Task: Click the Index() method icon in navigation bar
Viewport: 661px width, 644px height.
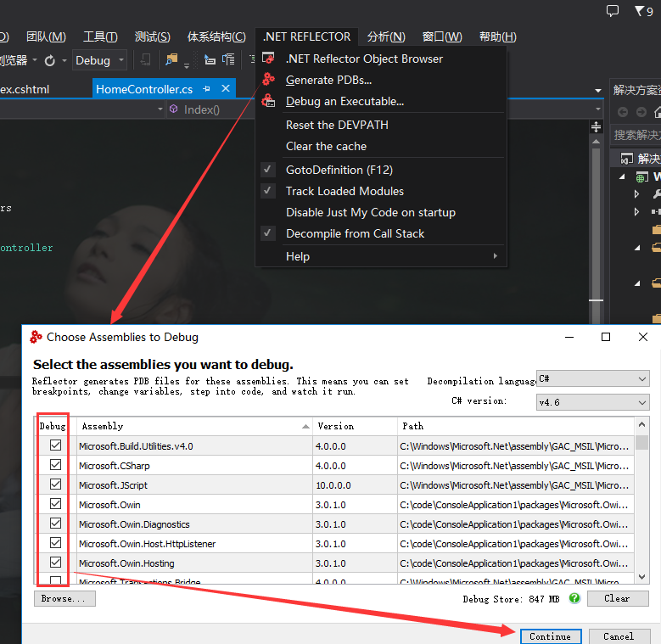Action: [x=173, y=109]
